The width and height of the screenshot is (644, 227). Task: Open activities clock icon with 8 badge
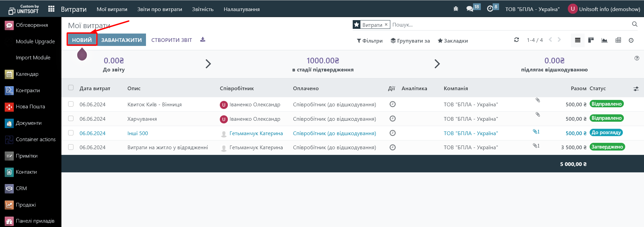[490, 9]
